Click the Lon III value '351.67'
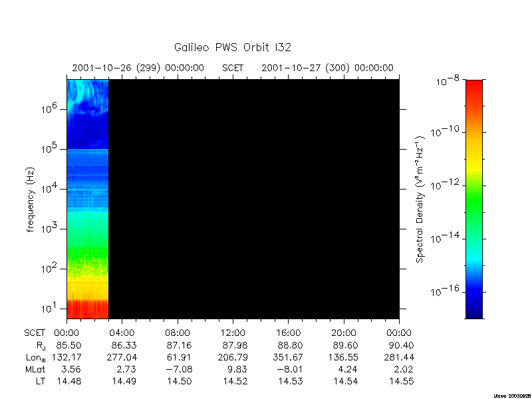 click(x=288, y=357)
